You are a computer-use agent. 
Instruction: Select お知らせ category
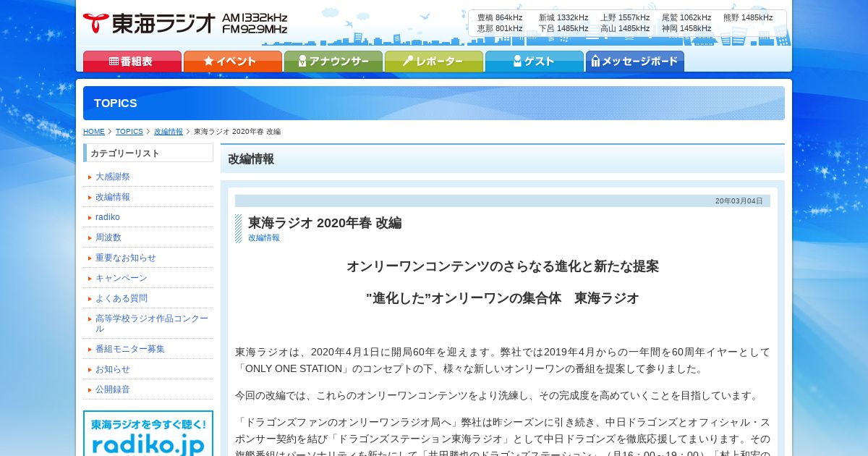pyautogui.click(x=113, y=369)
